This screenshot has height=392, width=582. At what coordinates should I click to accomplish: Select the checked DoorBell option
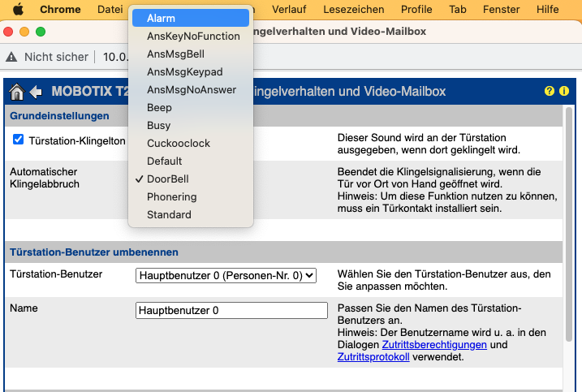pos(191,179)
